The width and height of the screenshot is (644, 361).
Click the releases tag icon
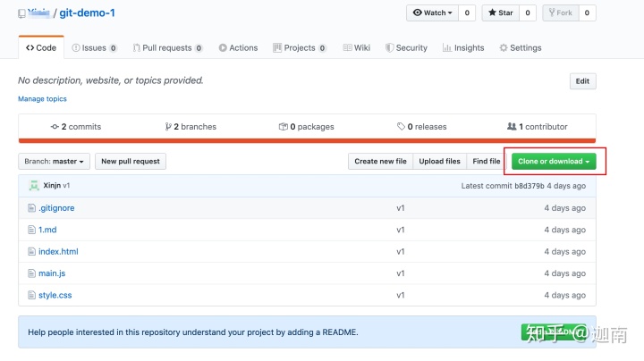[x=401, y=127]
